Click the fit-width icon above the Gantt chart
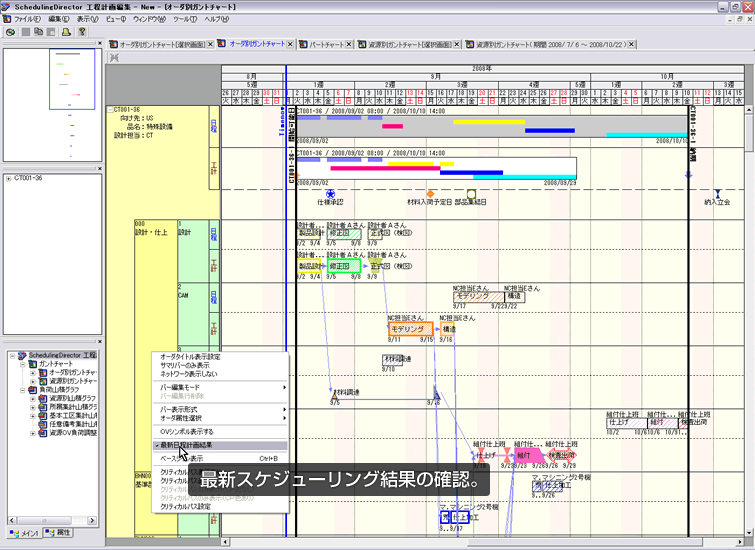This screenshot has width=755, height=550. (114, 58)
